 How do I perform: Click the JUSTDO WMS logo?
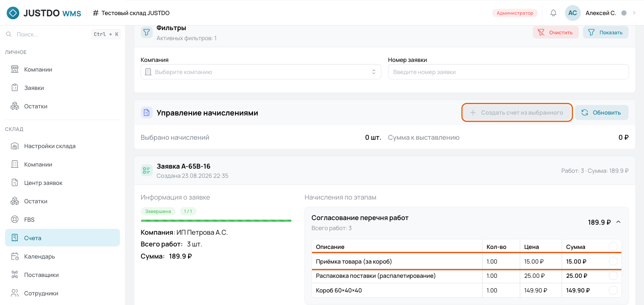44,13
